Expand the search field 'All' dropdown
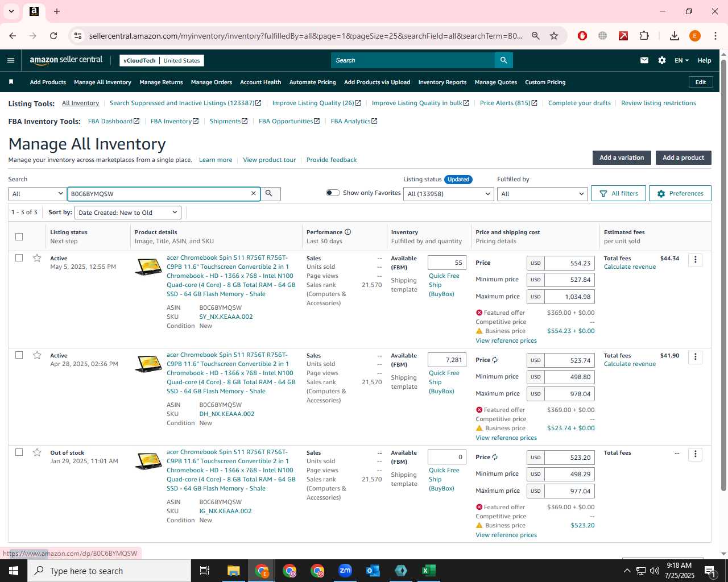The image size is (728, 582). click(37, 194)
